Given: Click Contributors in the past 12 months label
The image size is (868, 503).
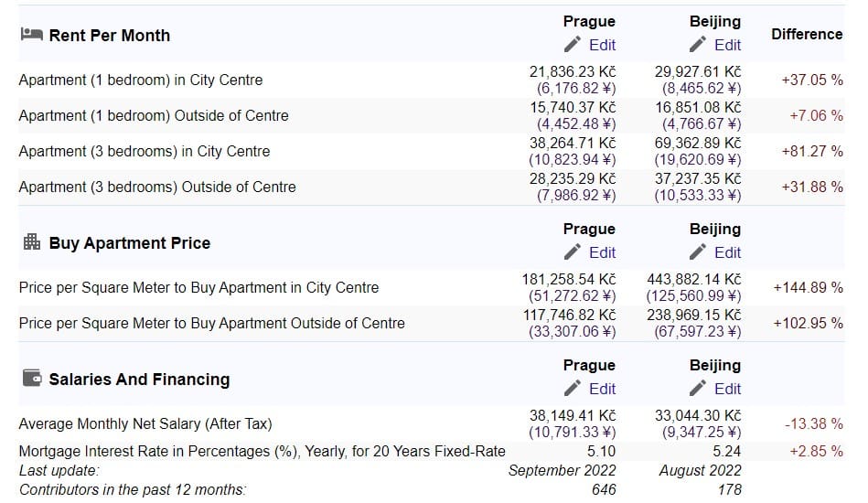Looking at the screenshot, I should (x=132, y=489).
